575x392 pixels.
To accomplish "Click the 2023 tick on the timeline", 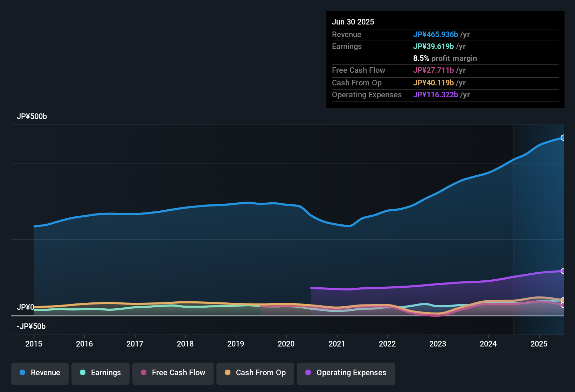I will [438, 344].
